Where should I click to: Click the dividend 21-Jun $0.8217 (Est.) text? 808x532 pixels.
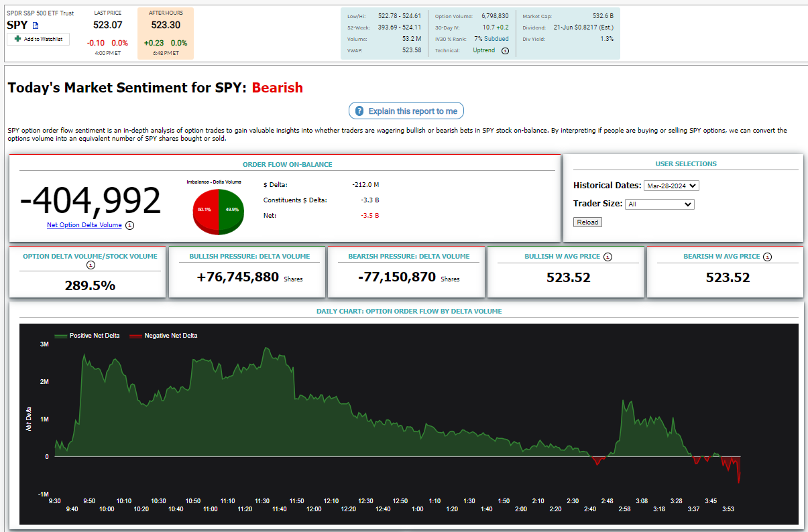pos(583,27)
